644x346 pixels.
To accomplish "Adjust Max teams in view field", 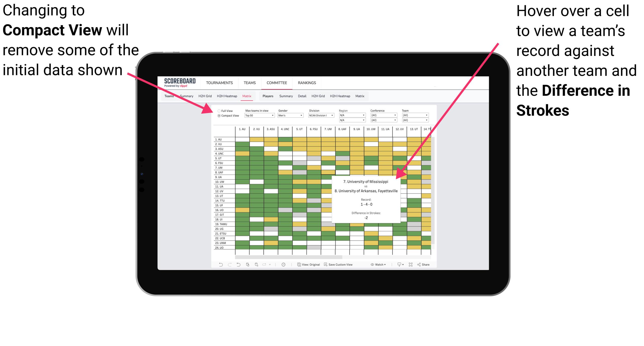I will click(x=258, y=117).
